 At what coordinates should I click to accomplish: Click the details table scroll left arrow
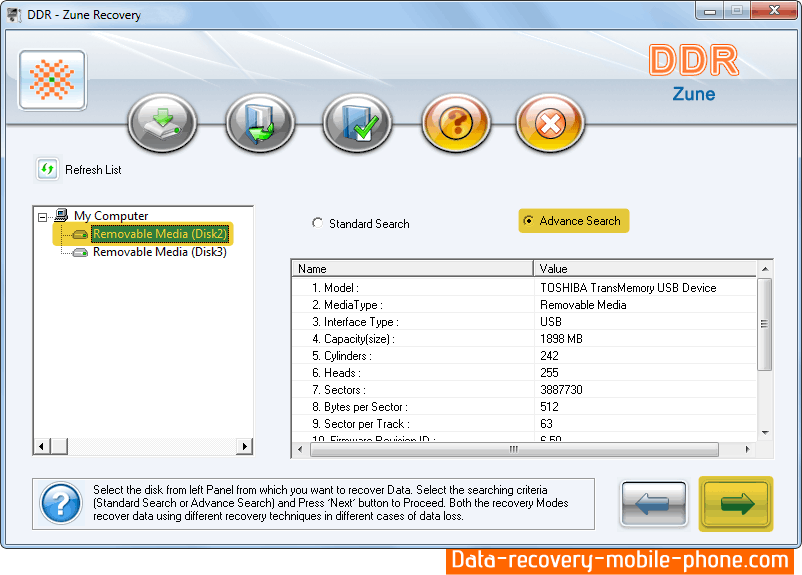pyautogui.click(x=300, y=449)
